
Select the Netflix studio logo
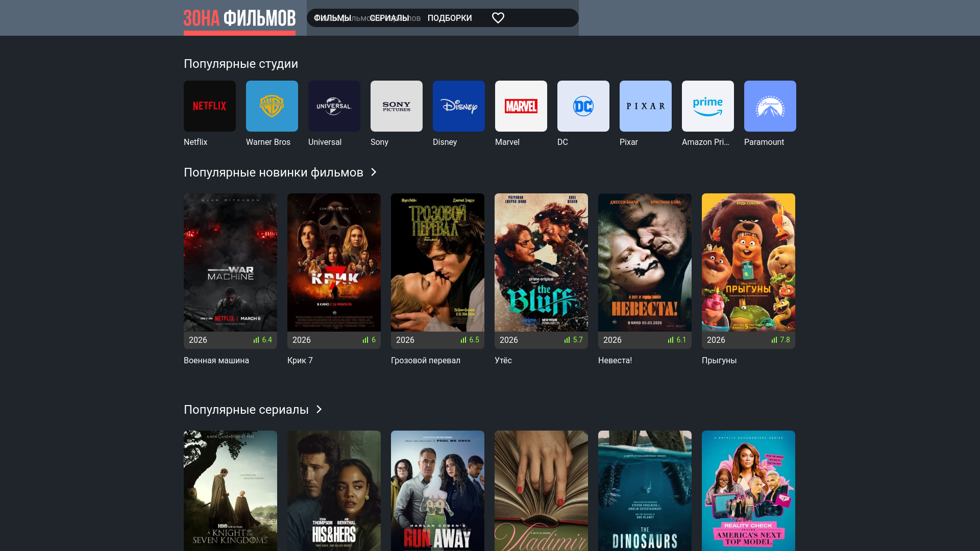pos(210,106)
